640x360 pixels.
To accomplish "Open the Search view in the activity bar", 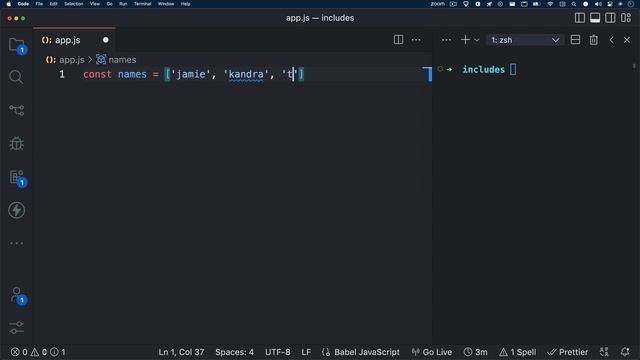I will point(16,77).
